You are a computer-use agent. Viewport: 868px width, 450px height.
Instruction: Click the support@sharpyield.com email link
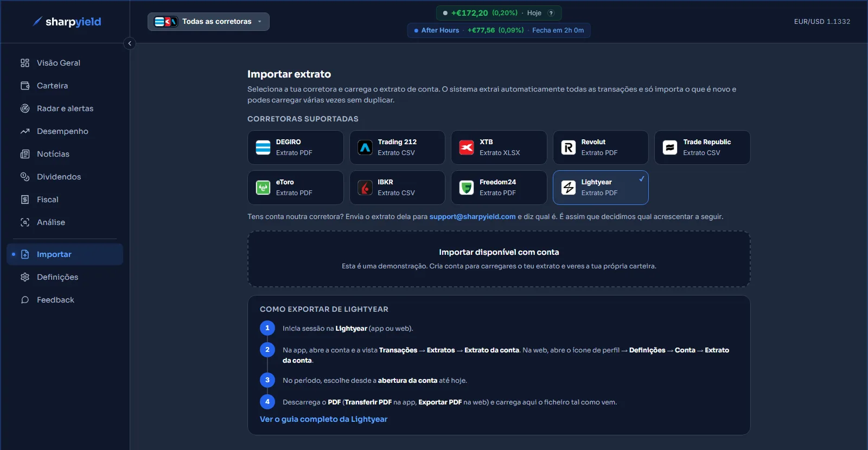[473, 217]
